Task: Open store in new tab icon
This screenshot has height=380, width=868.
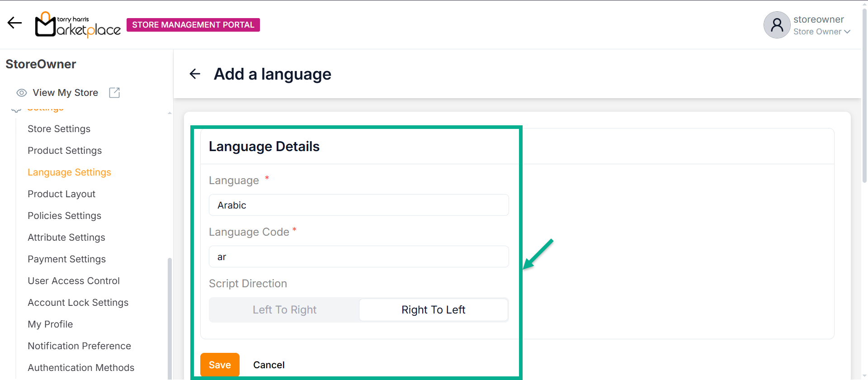Action: click(114, 93)
